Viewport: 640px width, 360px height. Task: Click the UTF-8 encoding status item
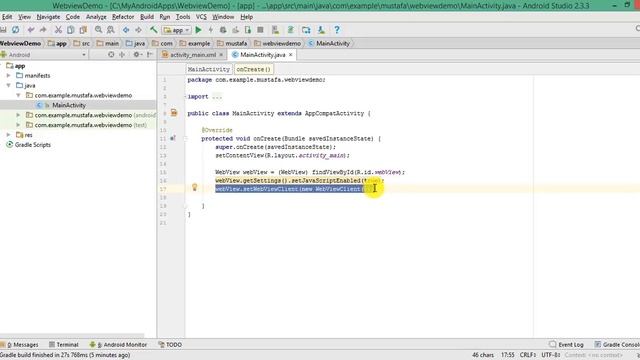551,355
